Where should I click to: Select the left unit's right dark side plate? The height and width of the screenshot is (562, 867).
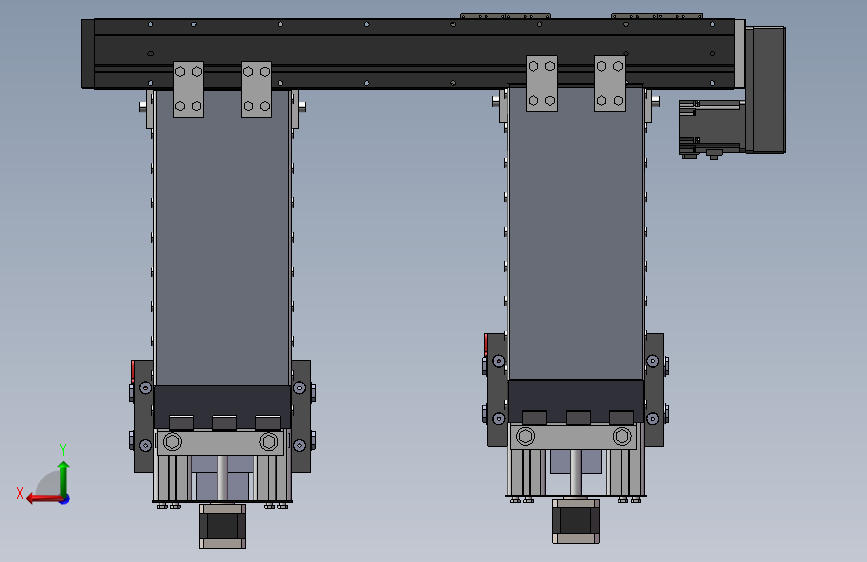click(x=301, y=417)
